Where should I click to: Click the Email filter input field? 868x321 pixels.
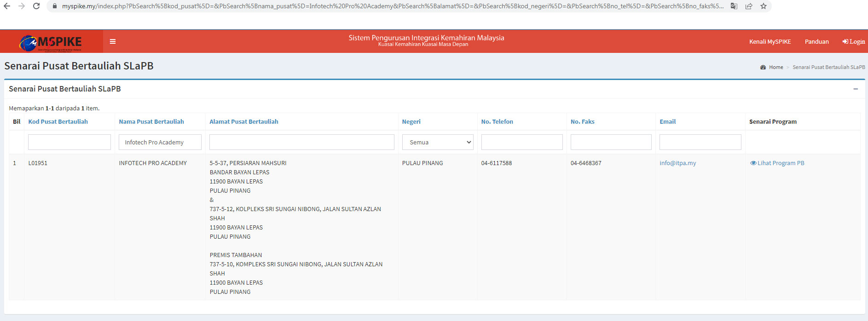pyautogui.click(x=700, y=142)
